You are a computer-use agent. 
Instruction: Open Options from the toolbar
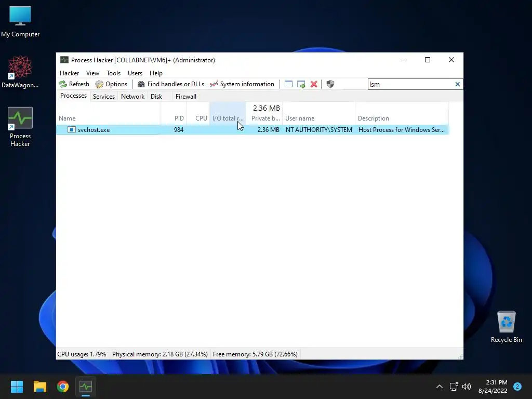point(111,84)
